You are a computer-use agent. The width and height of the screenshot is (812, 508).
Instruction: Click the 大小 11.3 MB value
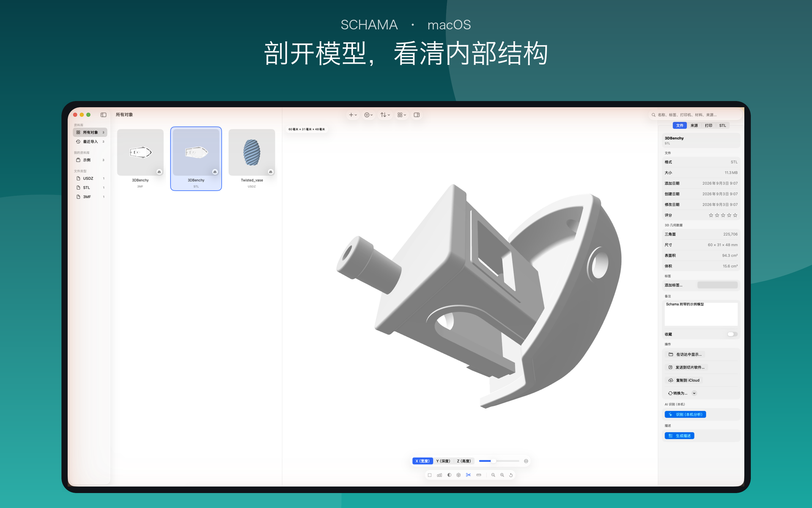click(x=731, y=173)
